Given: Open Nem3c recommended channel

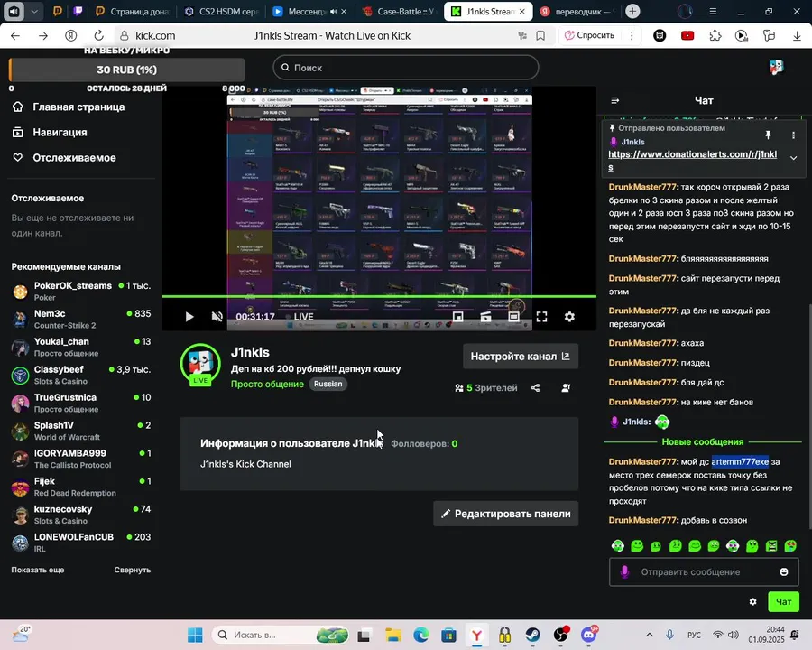Looking at the screenshot, I should pyautogui.click(x=81, y=320).
